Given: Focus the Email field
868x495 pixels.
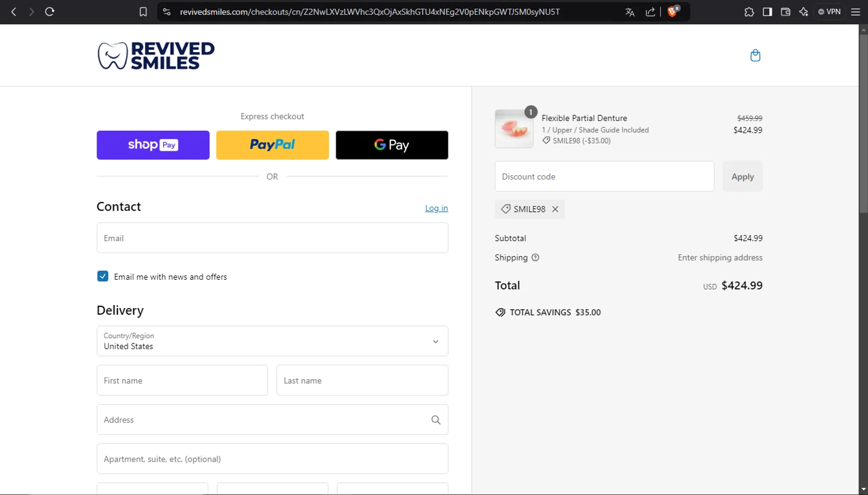Looking at the screenshot, I should tap(273, 238).
